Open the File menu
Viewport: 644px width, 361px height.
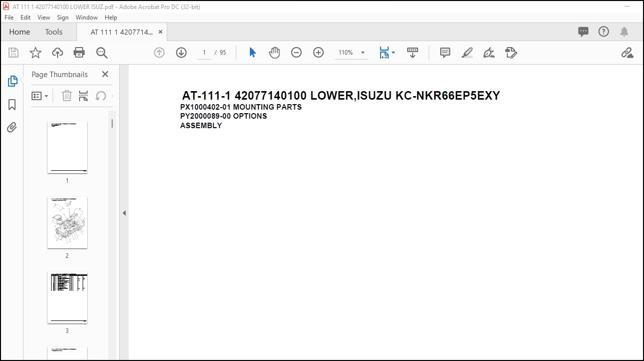click(9, 17)
